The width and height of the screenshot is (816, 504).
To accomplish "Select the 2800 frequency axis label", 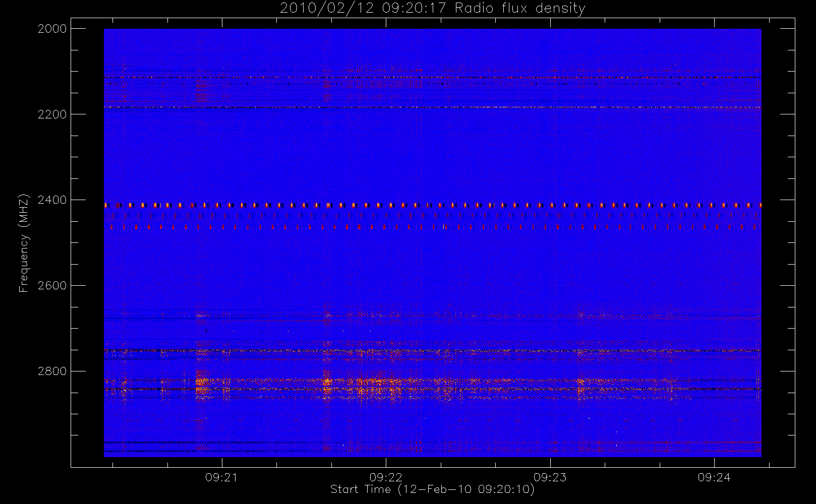I will (52, 371).
